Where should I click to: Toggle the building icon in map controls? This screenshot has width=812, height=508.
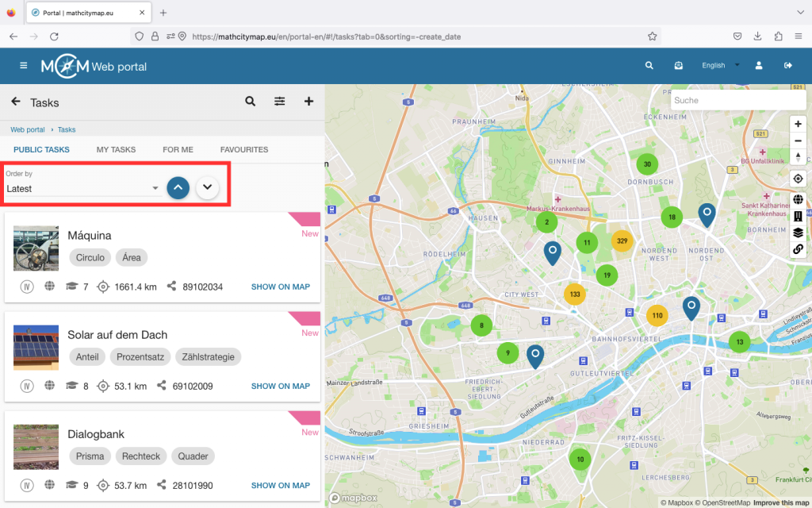tap(798, 216)
